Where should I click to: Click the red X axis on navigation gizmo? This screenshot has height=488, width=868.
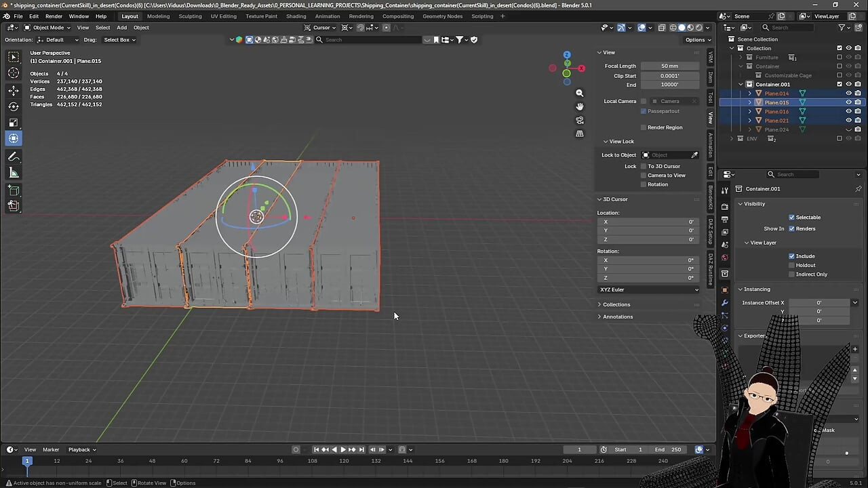coord(581,68)
